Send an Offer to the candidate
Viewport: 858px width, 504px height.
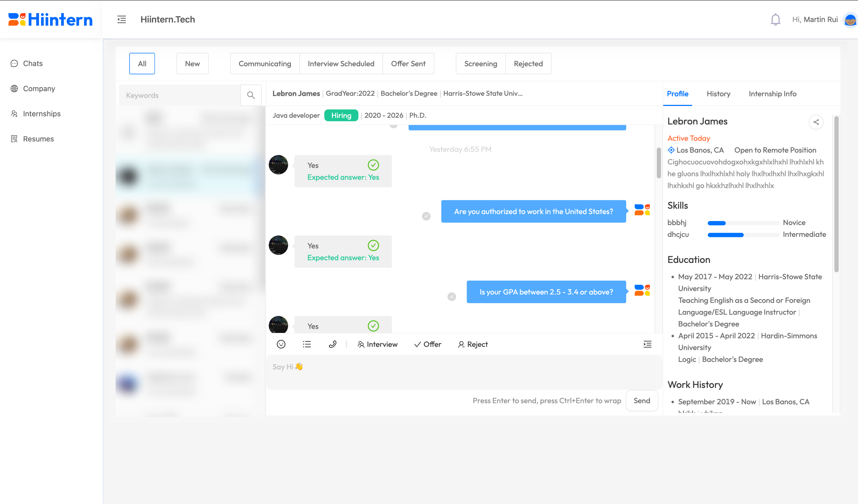(x=428, y=344)
